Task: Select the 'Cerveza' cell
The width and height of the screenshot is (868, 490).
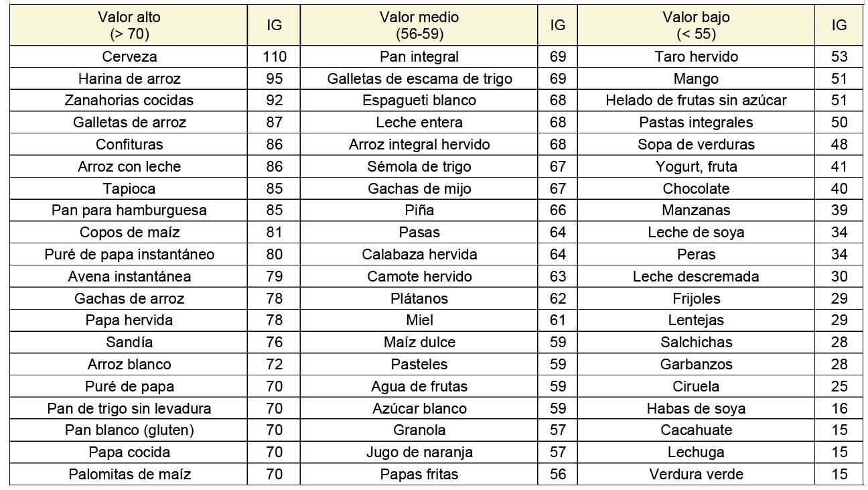Action: click(129, 56)
